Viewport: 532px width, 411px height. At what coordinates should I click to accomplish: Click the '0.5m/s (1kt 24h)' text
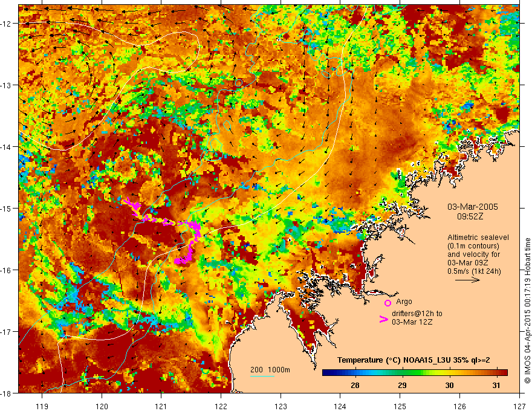(475, 271)
